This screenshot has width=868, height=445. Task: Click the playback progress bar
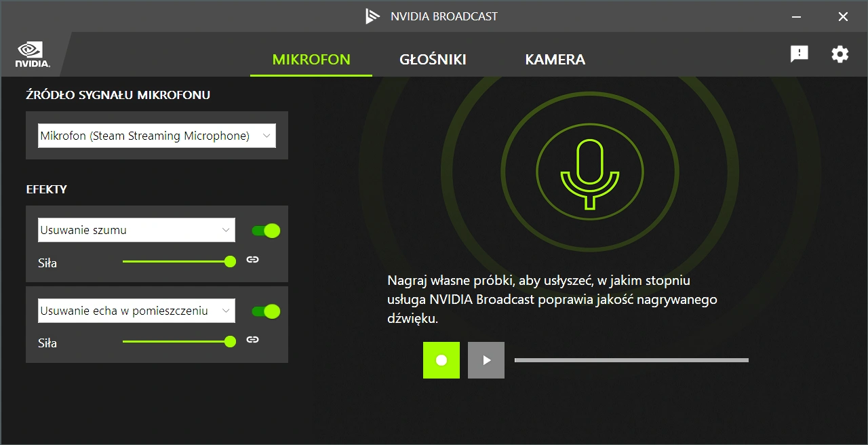point(631,360)
